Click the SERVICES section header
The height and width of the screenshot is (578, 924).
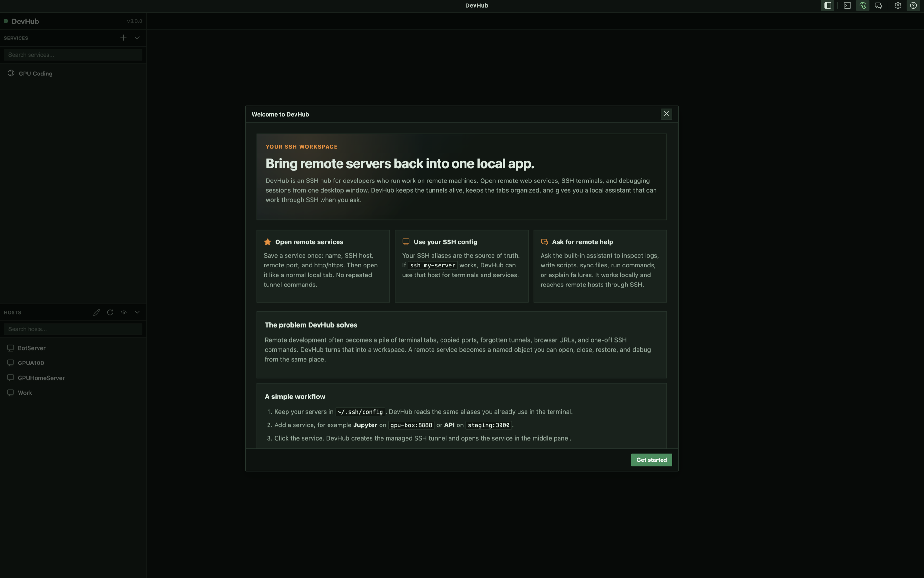pos(16,38)
